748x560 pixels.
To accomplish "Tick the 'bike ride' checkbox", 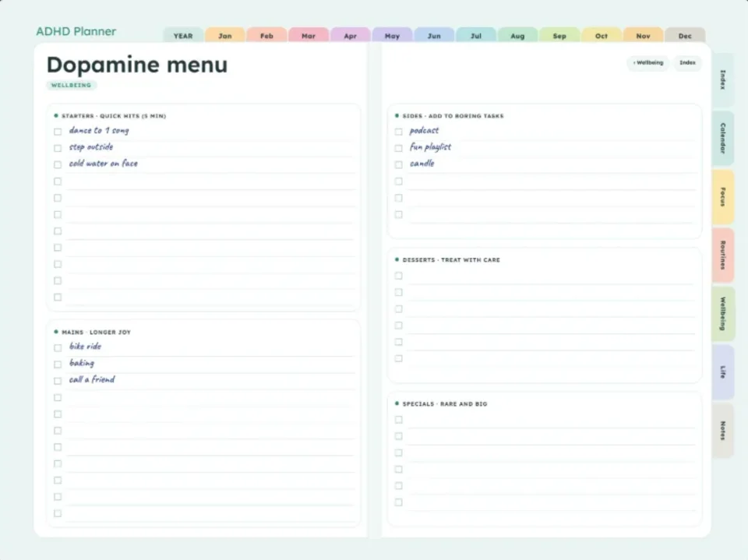I will pyautogui.click(x=58, y=347).
